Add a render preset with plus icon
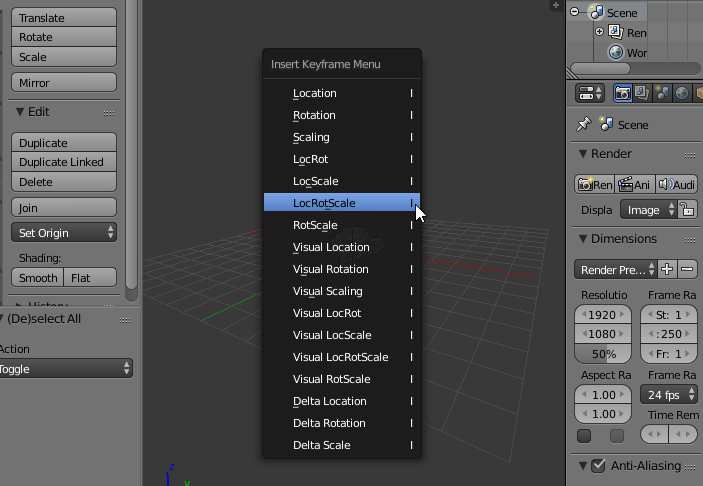This screenshot has width=703, height=486. (x=667, y=269)
